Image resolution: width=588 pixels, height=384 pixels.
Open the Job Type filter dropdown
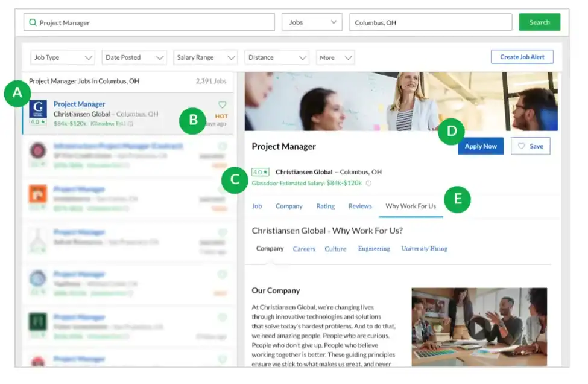tap(62, 57)
